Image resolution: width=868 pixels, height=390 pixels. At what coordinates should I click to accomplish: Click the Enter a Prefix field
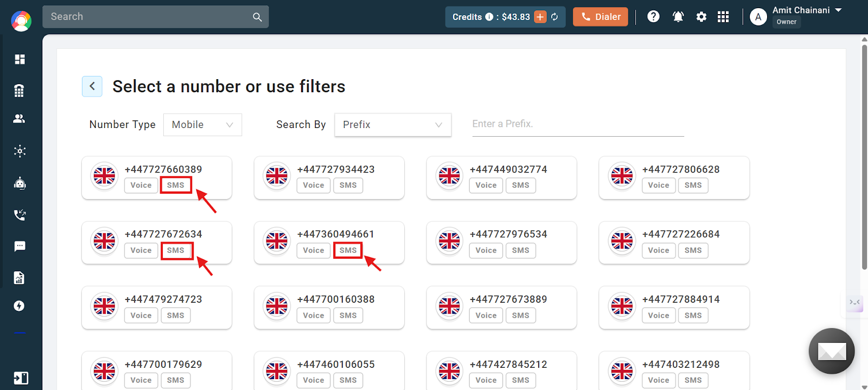coord(578,124)
